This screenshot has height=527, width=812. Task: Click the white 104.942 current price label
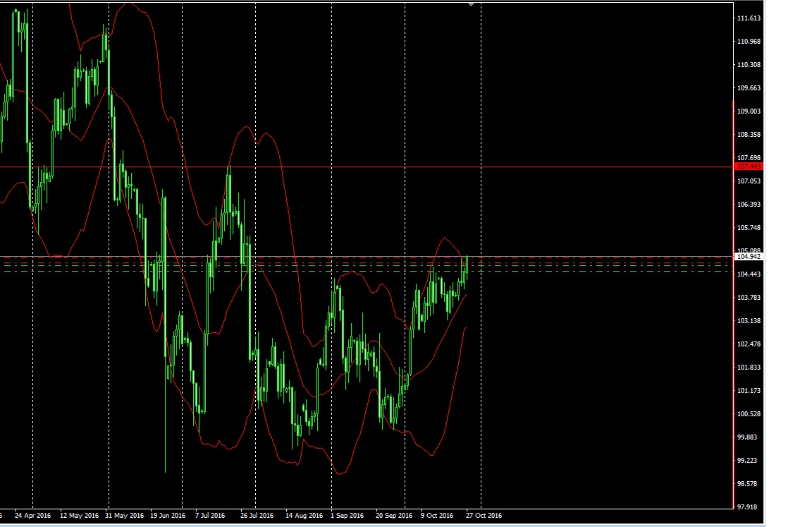(747, 257)
